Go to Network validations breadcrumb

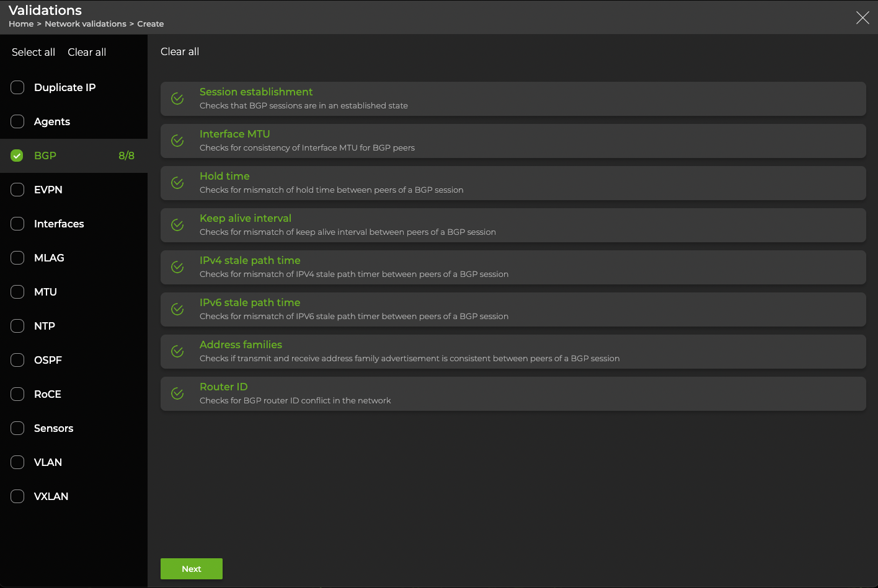tap(86, 24)
